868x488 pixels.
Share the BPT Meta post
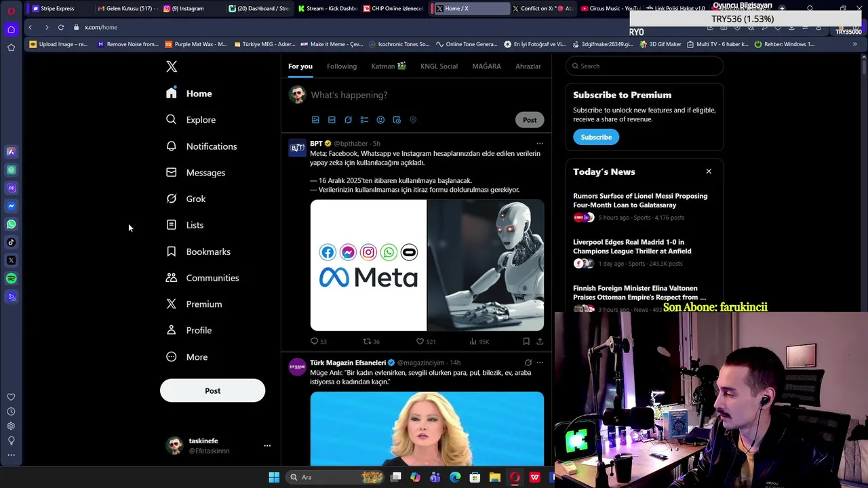coord(540,342)
